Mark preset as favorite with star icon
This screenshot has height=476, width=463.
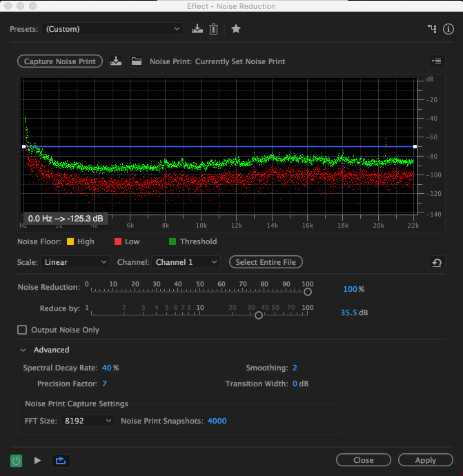(236, 29)
